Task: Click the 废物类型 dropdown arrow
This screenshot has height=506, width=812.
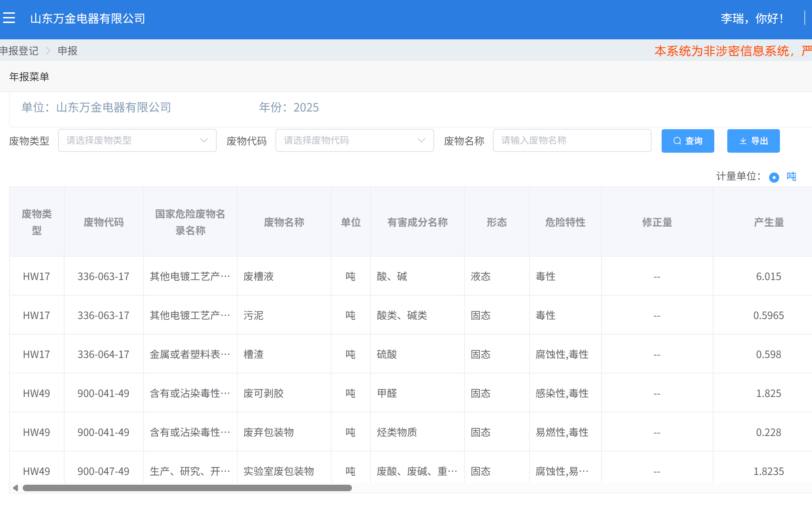Action: click(204, 140)
